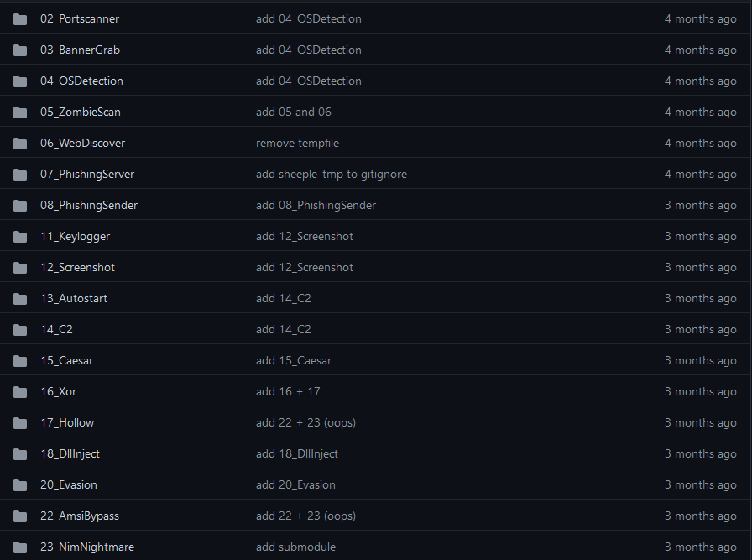This screenshot has width=752, height=560.
Task: View the 'add submodule' commit message
Action: 295,547
